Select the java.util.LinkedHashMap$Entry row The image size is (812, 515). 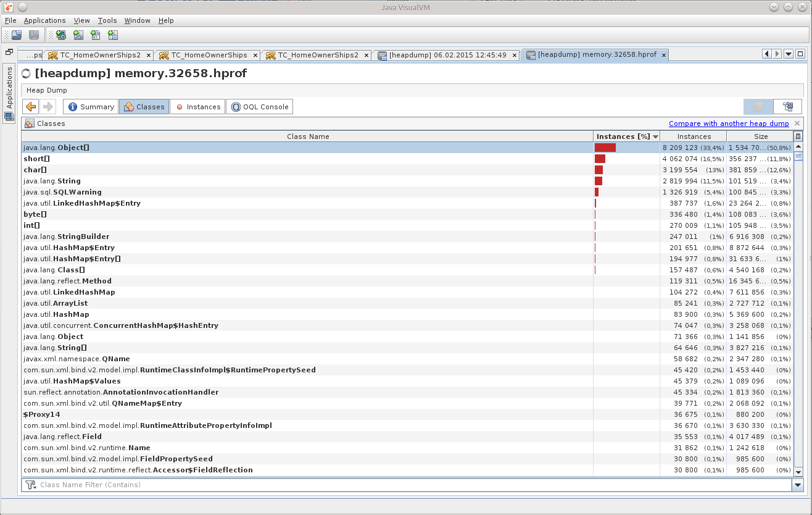click(x=407, y=203)
